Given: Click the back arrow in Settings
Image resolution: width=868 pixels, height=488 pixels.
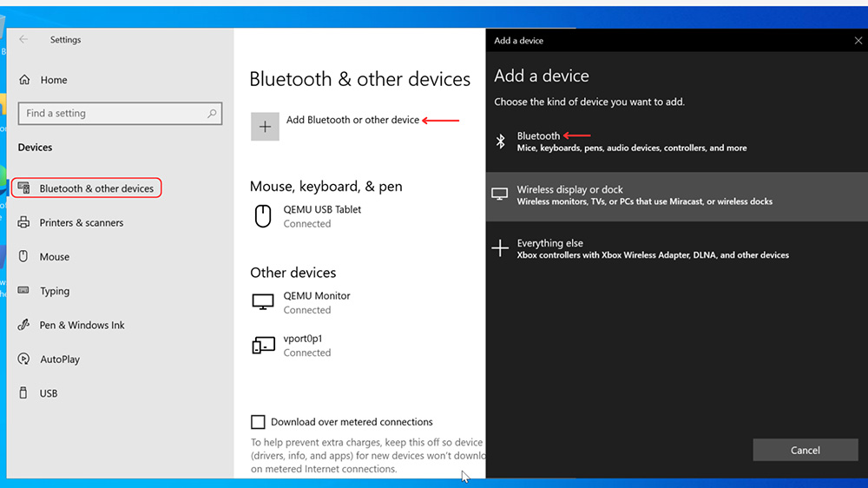Looking at the screenshot, I should [x=23, y=39].
